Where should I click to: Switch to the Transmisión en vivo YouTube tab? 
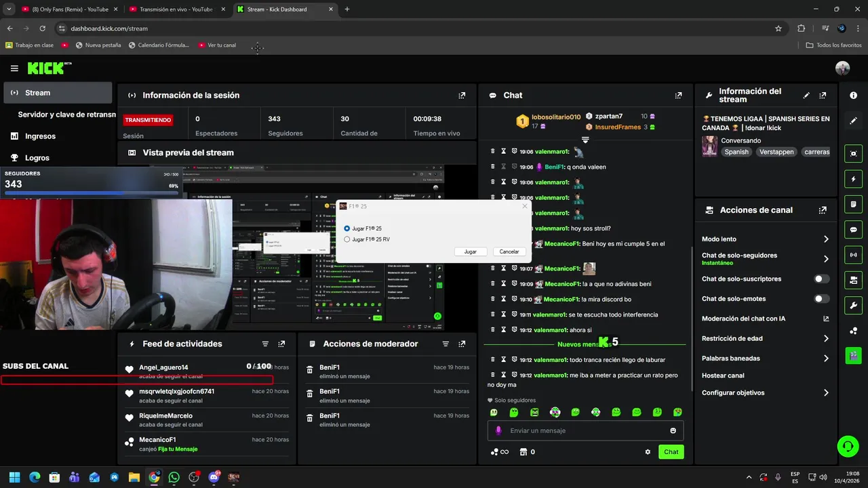(176, 9)
